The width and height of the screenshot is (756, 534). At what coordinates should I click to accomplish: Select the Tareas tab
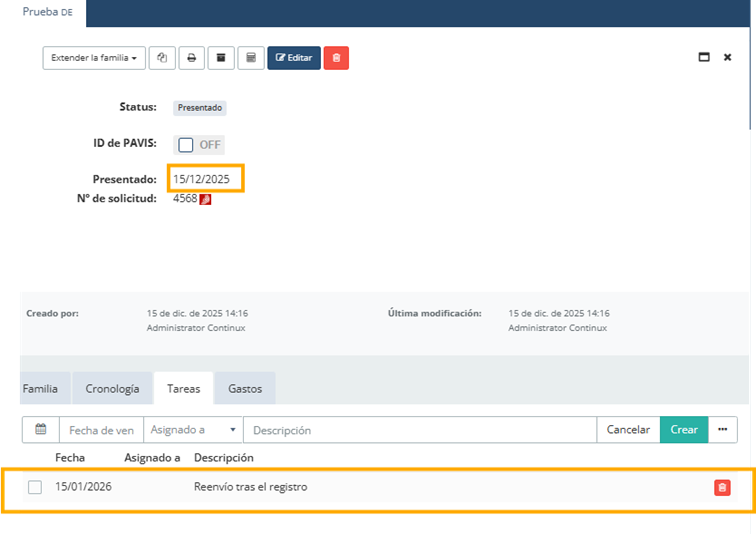pos(184,388)
